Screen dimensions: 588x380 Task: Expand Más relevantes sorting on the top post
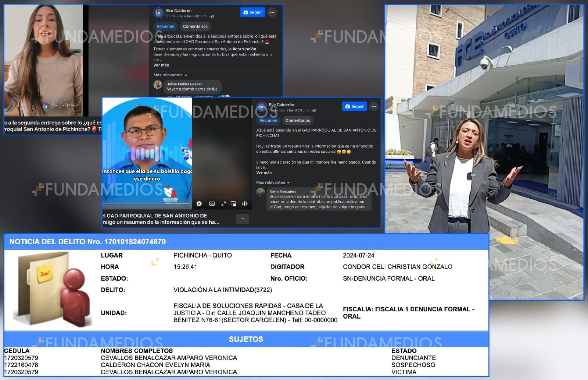tap(170, 75)
